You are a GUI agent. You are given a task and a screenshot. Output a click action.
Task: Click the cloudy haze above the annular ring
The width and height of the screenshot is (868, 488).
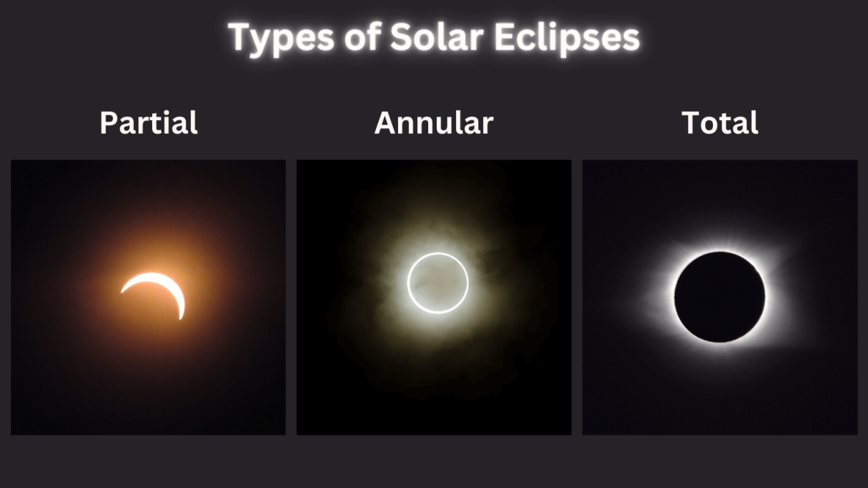coord(438,224)
